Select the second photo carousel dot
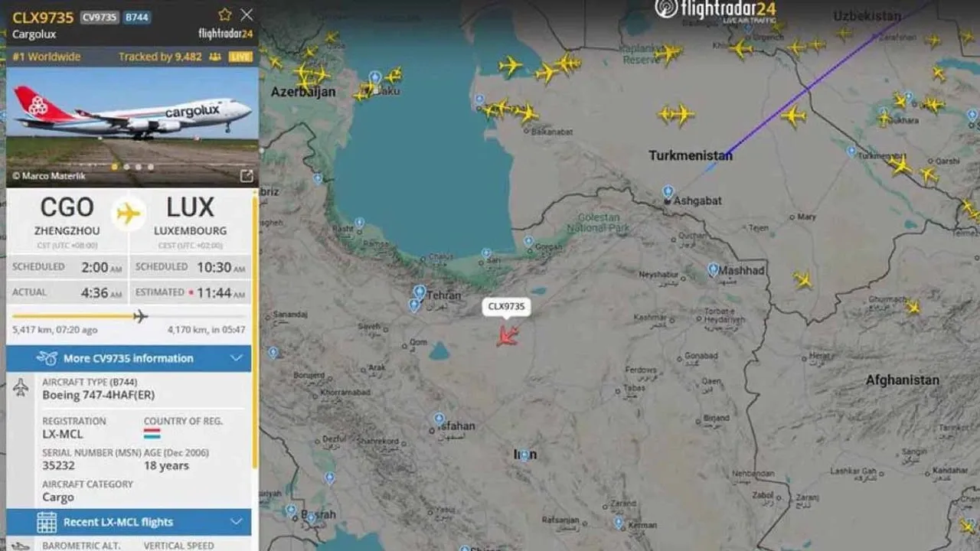 tap(127, 167)
